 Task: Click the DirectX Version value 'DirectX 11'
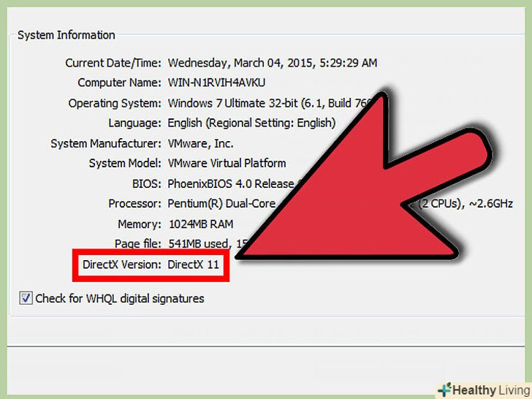coord(193,265)
